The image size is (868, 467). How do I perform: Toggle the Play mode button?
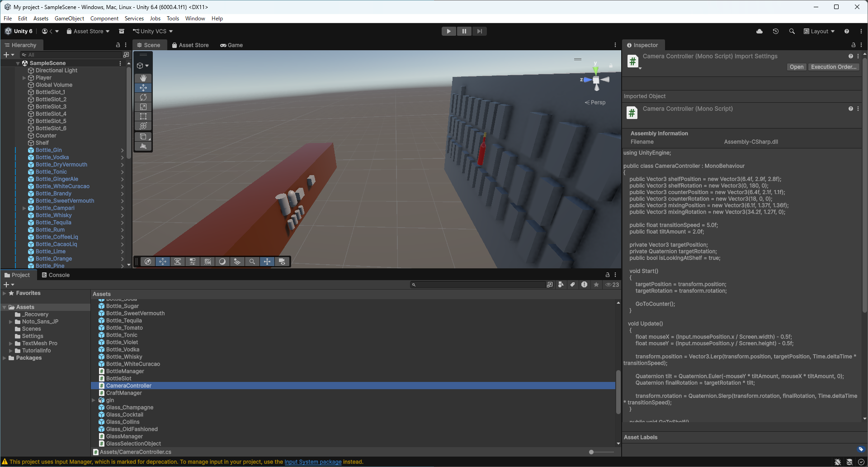[448, 31]
